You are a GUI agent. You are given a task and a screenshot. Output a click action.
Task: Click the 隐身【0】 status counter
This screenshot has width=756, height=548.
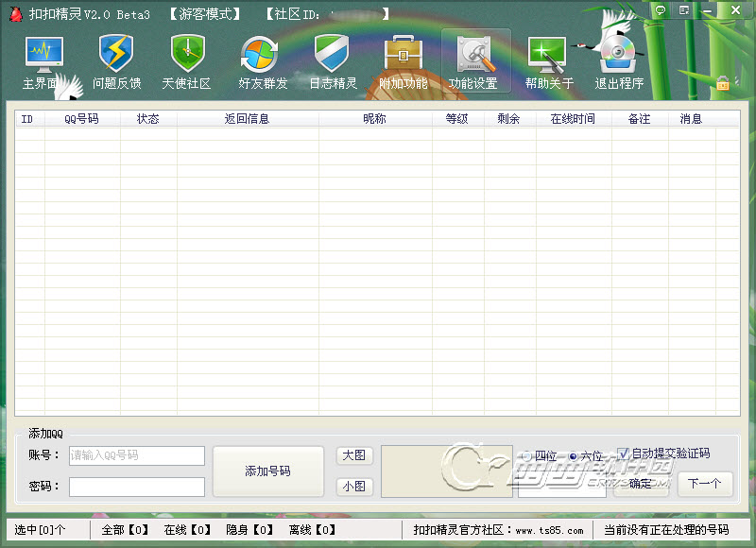tap(249, 530)
